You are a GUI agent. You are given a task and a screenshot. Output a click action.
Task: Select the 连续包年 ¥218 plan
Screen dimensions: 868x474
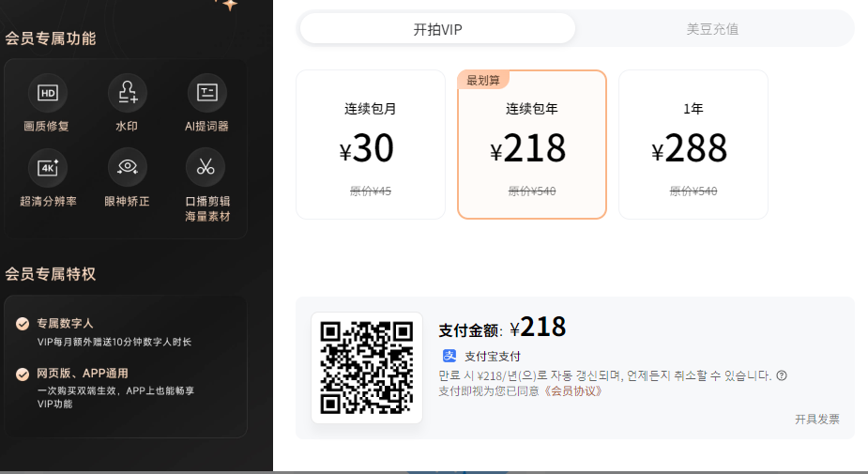pos(532,145)
